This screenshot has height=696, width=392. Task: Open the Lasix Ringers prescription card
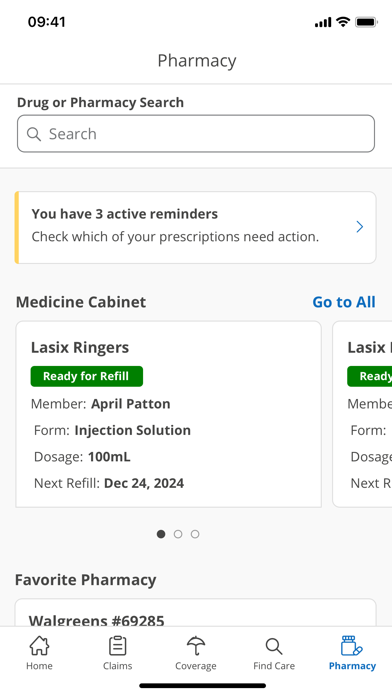(169, 414)
